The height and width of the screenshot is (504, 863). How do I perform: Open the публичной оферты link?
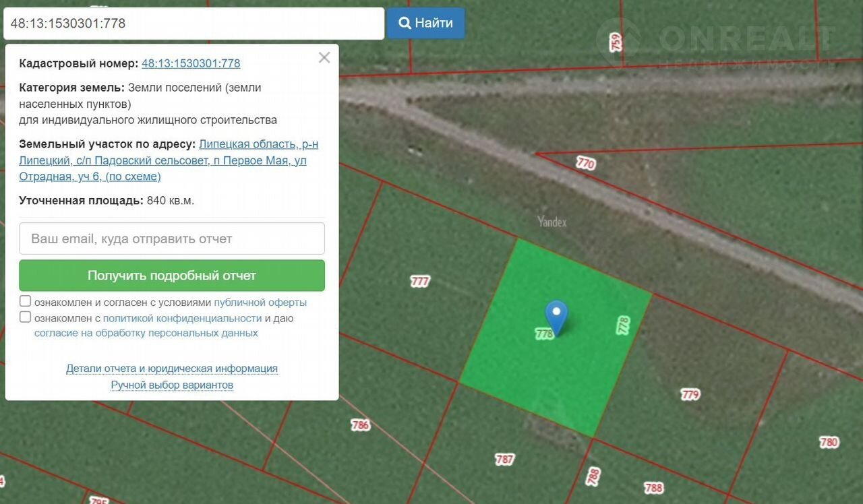(260, 303)
